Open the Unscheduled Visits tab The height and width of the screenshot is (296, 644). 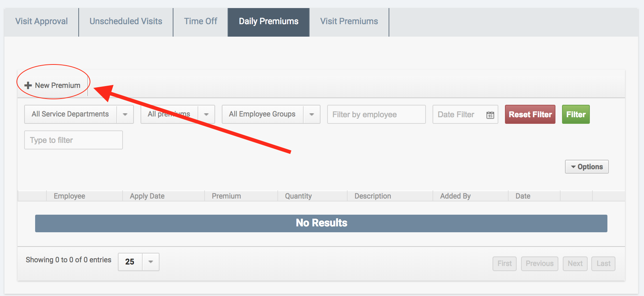pyautogui.click(x=126, y=22)
